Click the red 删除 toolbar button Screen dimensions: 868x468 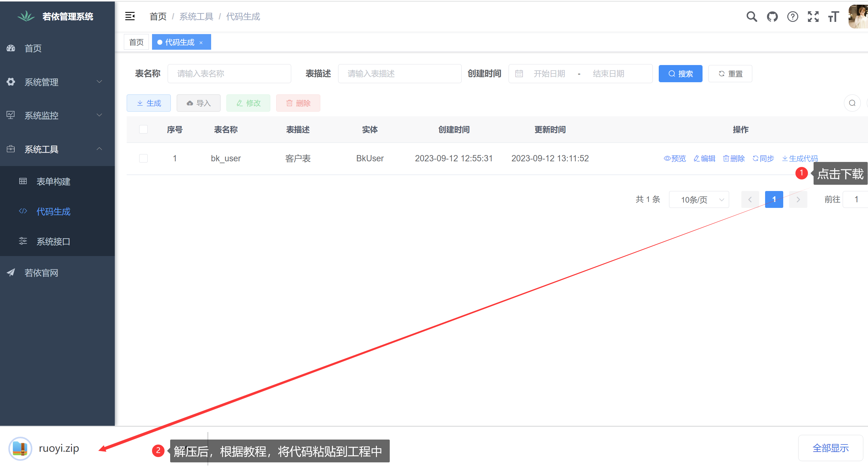[x=298, y=103]
